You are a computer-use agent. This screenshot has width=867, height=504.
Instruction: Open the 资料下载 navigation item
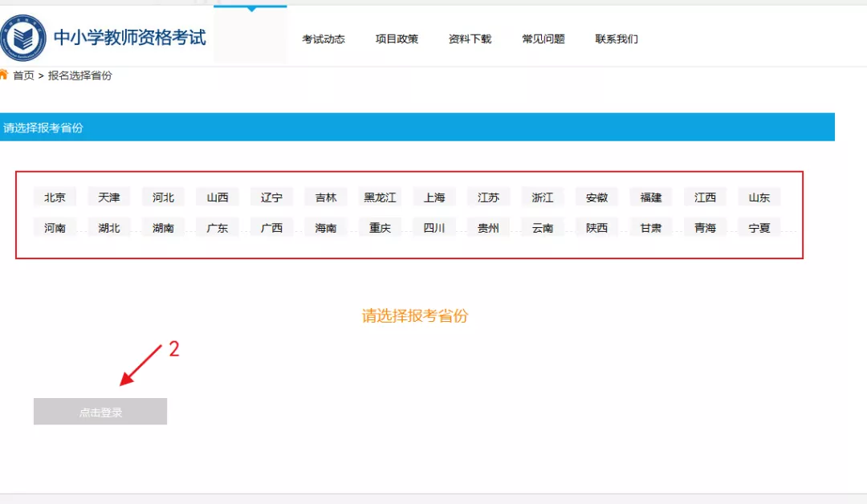coord(470,39)
